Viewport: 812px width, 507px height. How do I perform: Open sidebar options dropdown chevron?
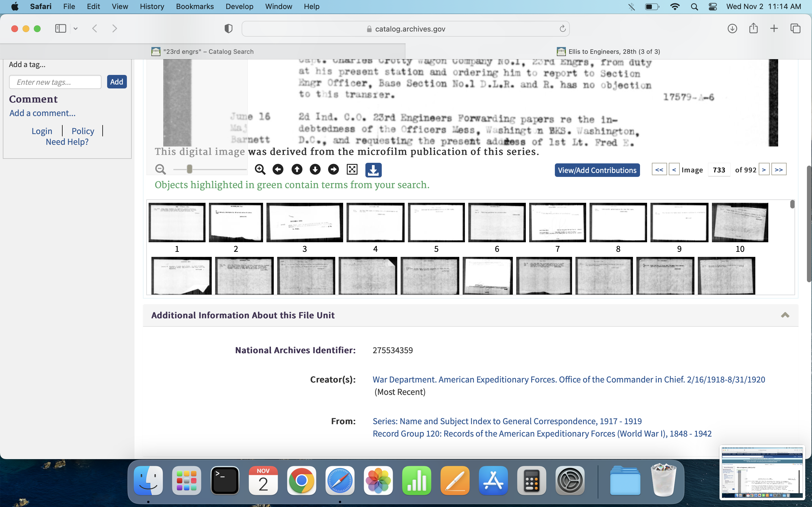(76, 28)
